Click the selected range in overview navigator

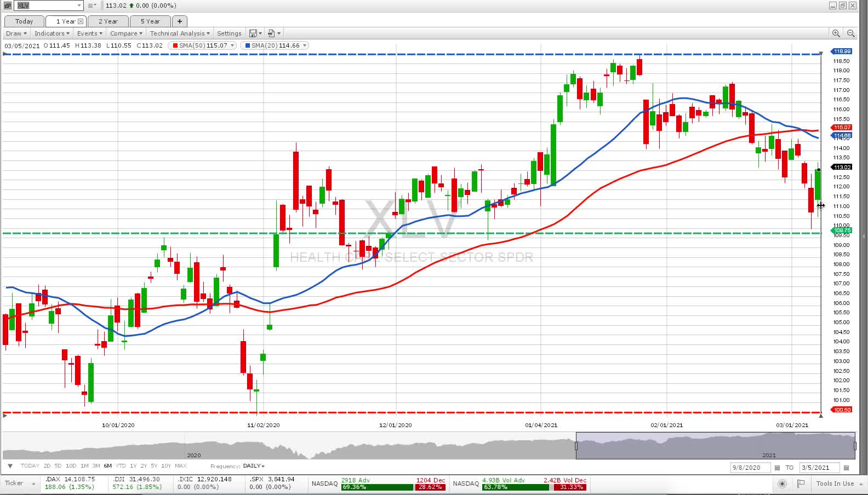(715, 445)
